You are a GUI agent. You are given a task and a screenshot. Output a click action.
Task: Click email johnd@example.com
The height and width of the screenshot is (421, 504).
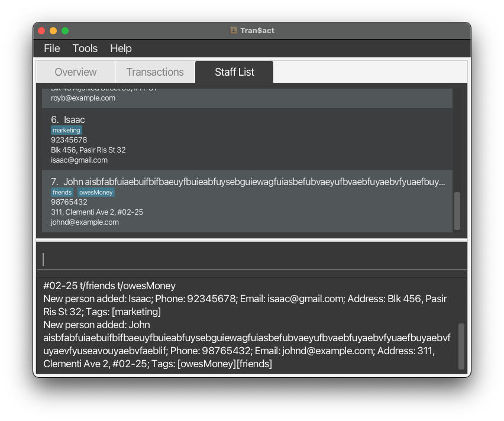(x=85, y=222)
